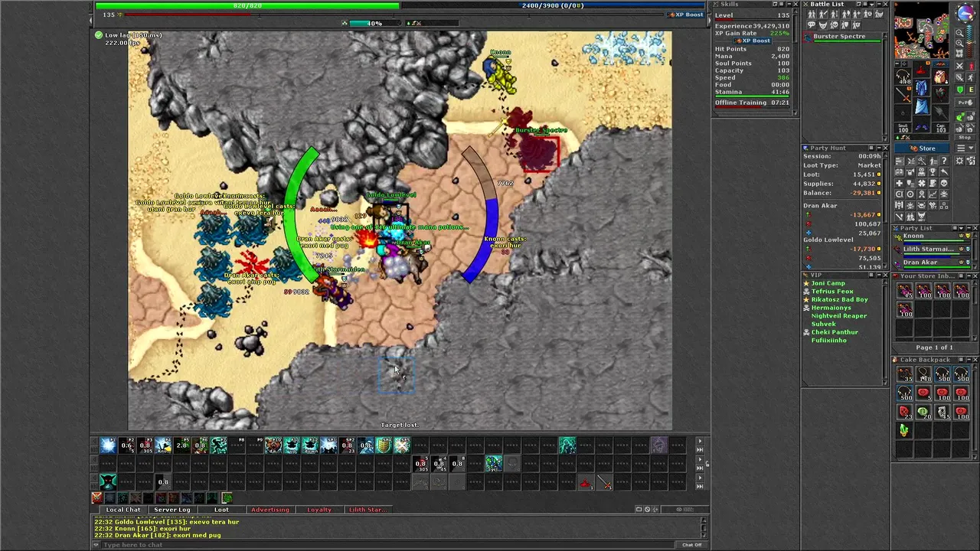Open the line graph analytics icon in the sidebar grid
980x551 pixels.
click(933, 194)
